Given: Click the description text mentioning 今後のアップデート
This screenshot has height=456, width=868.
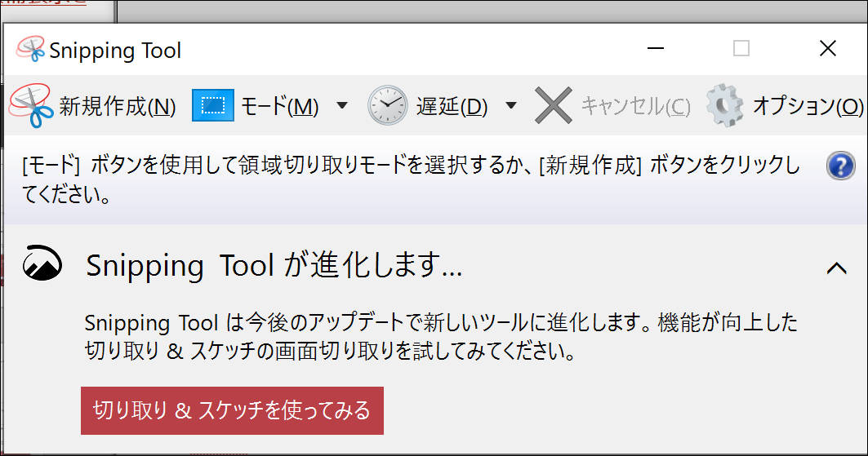Looking at the screenshot, I should click(x=441, y=336).
